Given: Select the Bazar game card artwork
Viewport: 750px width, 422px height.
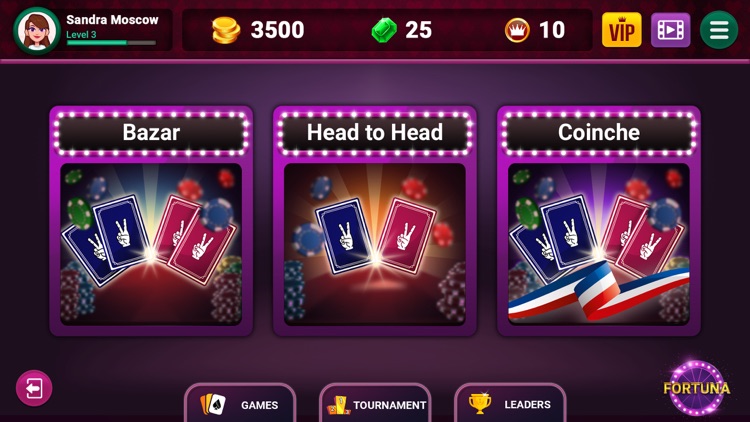Looking at the screenshot, I should click(151, 244).
